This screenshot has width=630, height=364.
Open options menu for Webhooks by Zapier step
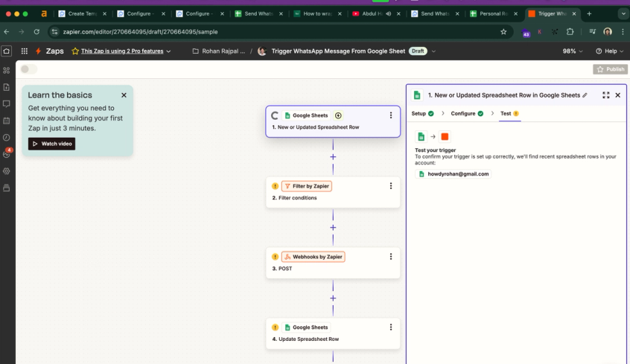390,256
